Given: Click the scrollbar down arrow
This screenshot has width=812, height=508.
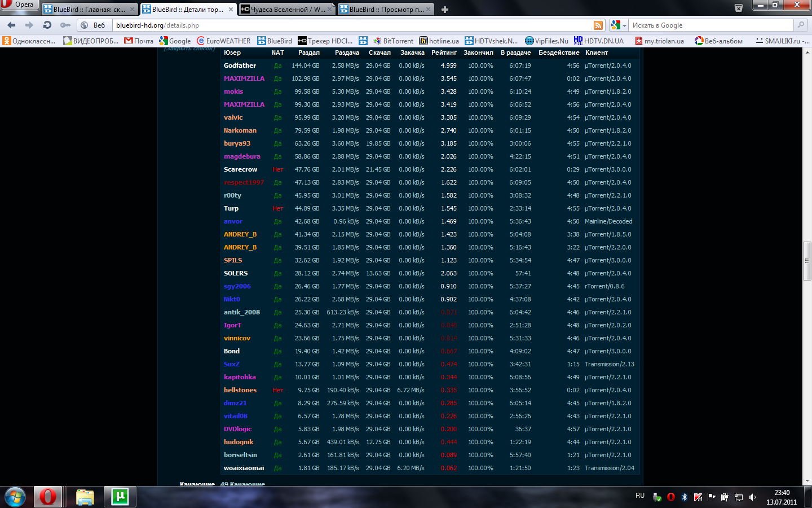Looking at the screenshot, I should pos(807,481).
